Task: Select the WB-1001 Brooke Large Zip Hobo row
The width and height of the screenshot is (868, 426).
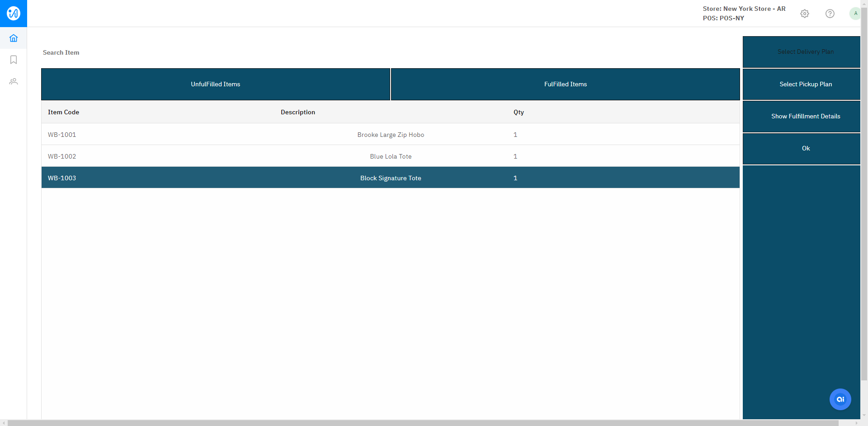Action: [391, 135]
